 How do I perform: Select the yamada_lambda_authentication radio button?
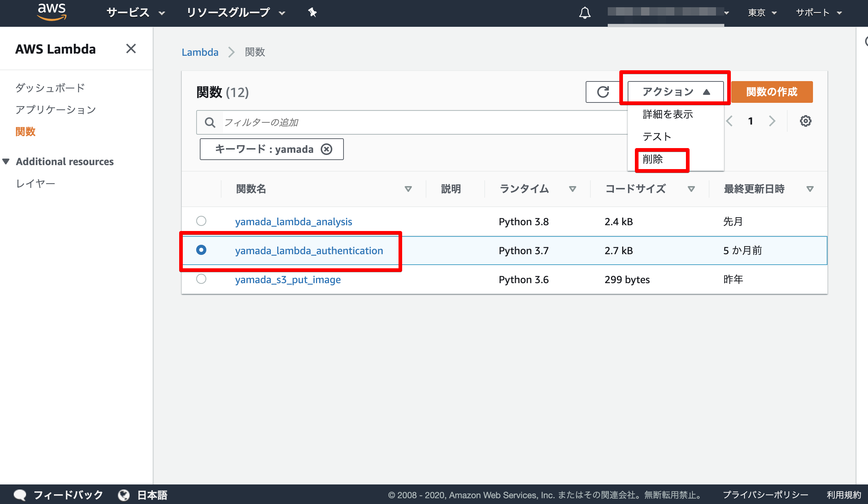(x=201, y=250)
